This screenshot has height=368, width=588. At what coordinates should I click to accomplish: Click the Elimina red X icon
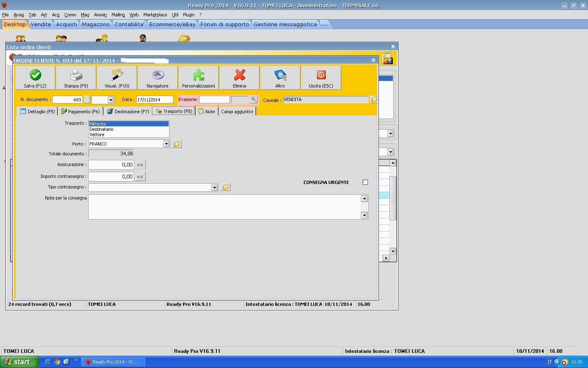[239, 76]
